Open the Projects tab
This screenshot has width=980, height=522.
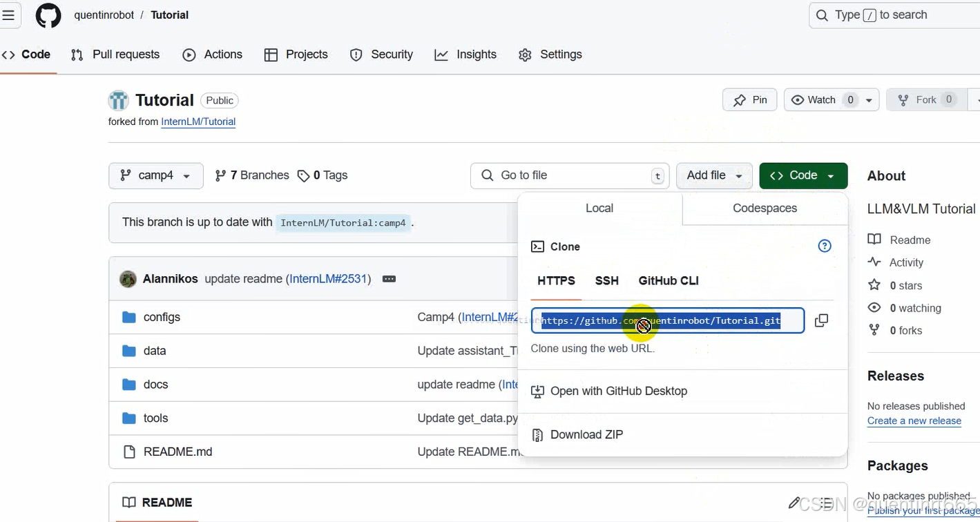pyautogui.click(x=296, y=55)
